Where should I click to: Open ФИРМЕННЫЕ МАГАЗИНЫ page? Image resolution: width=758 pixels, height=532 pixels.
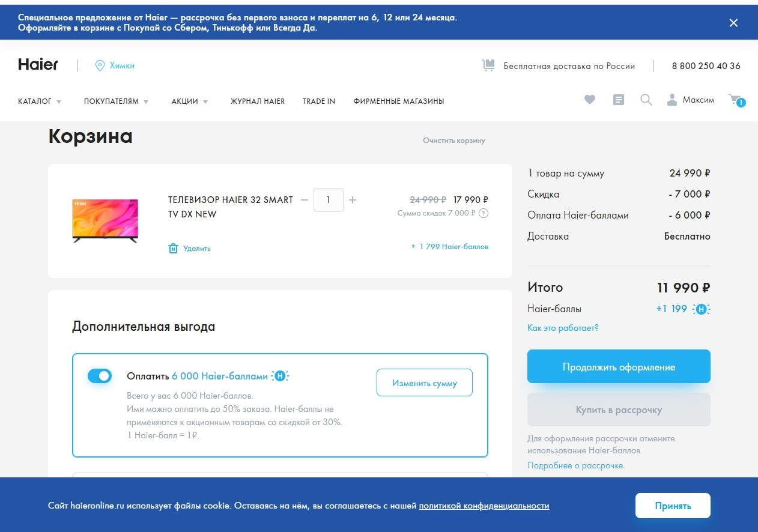coord(399,101)
